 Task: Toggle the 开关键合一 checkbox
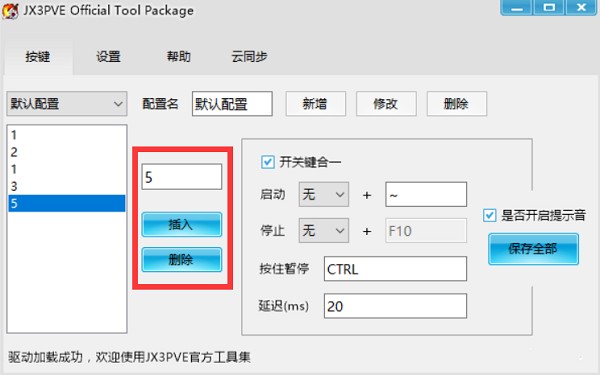pos(267,162)
